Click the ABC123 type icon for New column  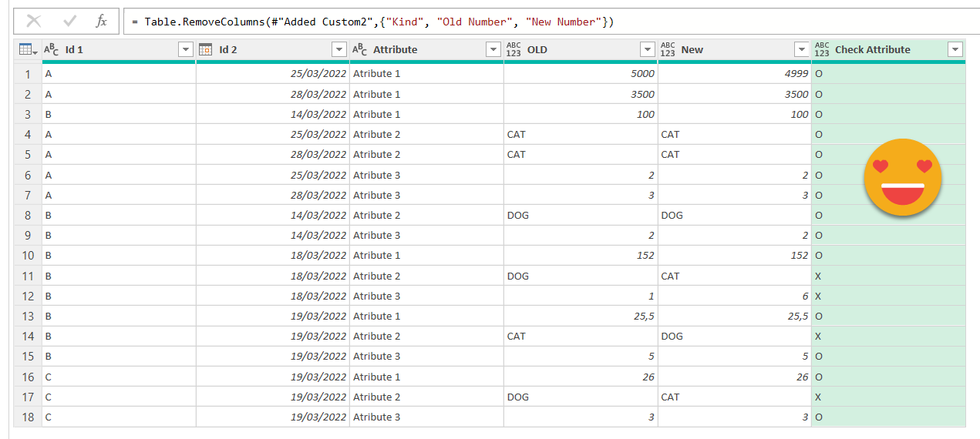(x=668, y=49)
